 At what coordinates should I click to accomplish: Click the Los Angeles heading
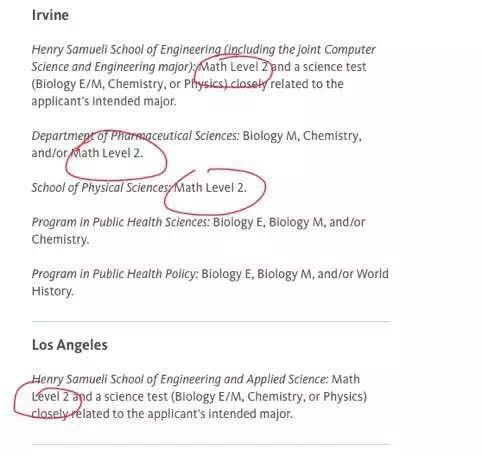coord(70,345)
